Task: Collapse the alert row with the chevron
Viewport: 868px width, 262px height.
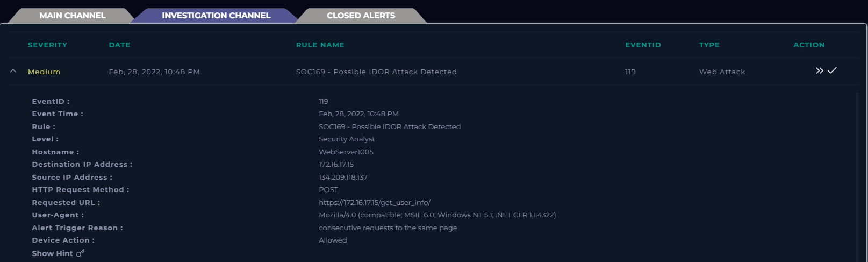Action: [x=13, y=72]
